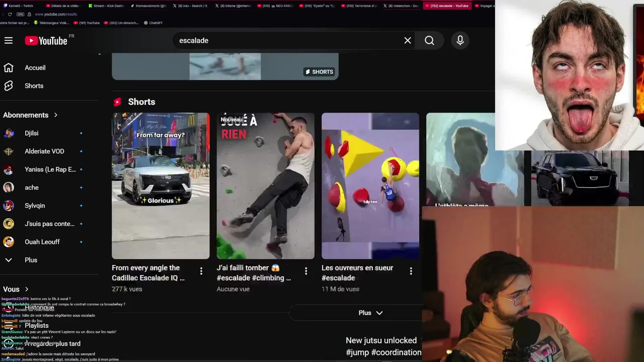Open the YouTube hamburger guide menu
The height and width of the screenshot is (362, 644).
tap(9, 41)
